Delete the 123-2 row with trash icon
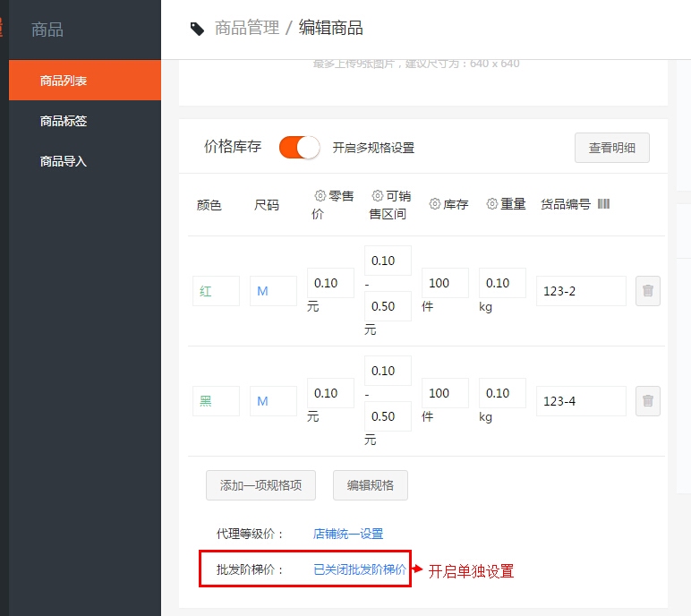691x616 pixels. [648, 291]
